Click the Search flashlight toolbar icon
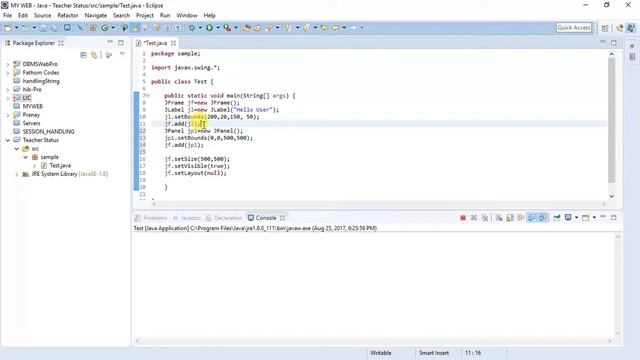 coord(269,28)
